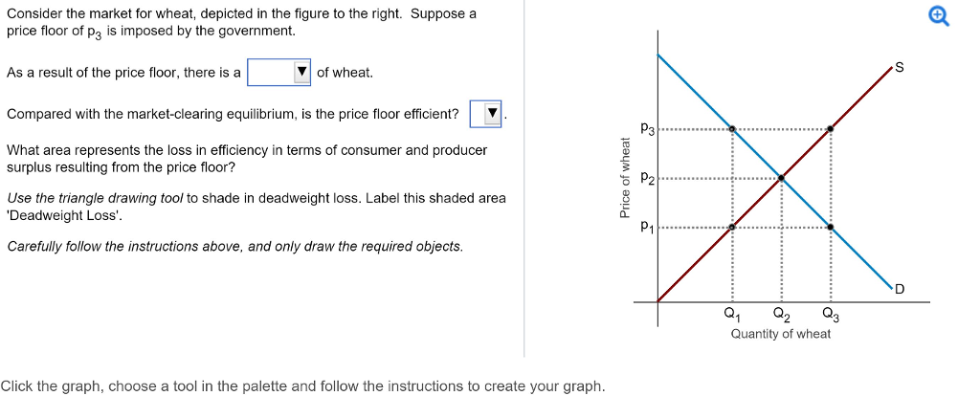Image resolution: width=980 pixels, height=396 pixels.
Task: Click equilibrium point at p2 and Q2
Action: (781, 178)
